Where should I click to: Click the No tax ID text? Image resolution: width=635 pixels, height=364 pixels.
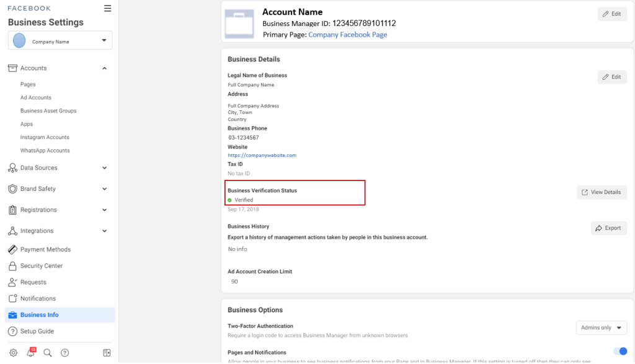239,173
